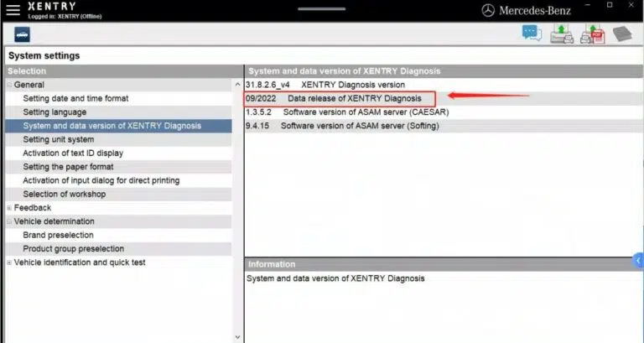Open Setting unit system

59,140
